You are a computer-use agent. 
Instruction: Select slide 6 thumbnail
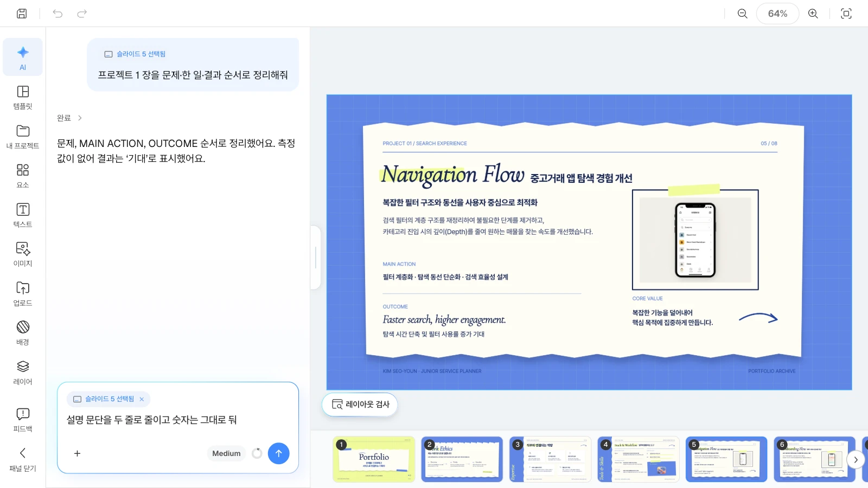click(x=814, y=459)
